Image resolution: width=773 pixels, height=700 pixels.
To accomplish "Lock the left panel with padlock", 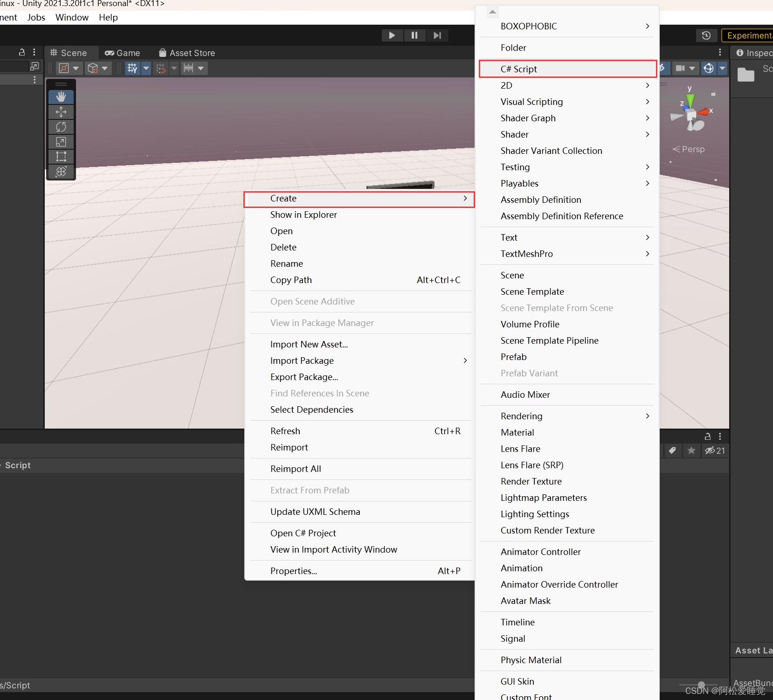I will click(x=21, y=52).
